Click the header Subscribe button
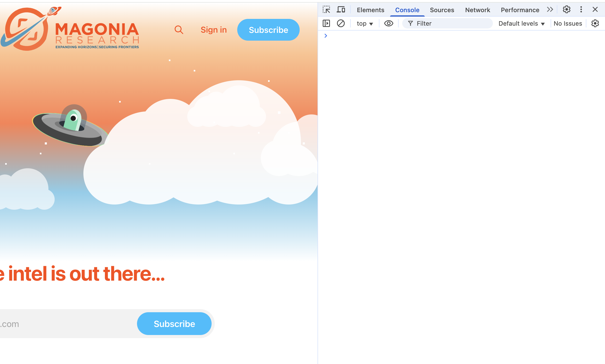This screenshot has height=364, width=605. [268, 30]
